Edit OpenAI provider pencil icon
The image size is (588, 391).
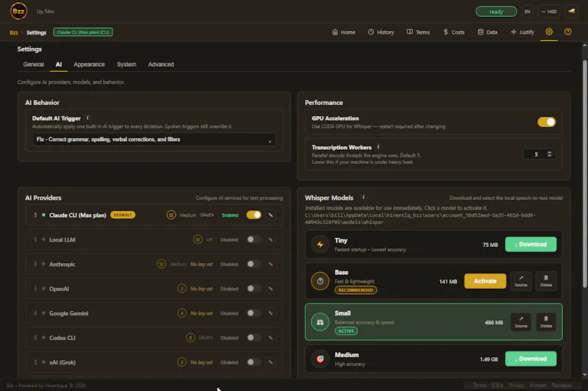[270, 289]
